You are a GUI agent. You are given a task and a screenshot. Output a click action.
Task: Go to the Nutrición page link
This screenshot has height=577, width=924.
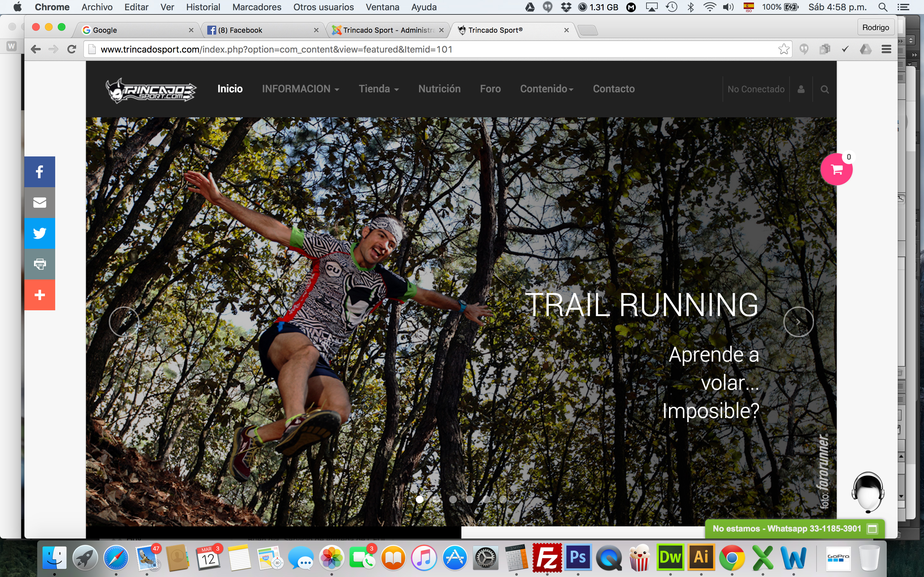click(x=439, y=89)
